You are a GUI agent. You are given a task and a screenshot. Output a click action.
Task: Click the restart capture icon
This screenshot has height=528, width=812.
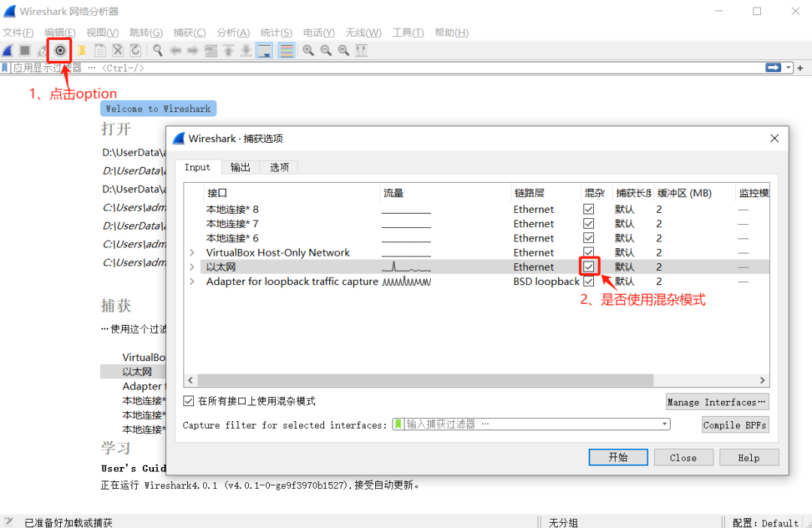tap(42, 50)
